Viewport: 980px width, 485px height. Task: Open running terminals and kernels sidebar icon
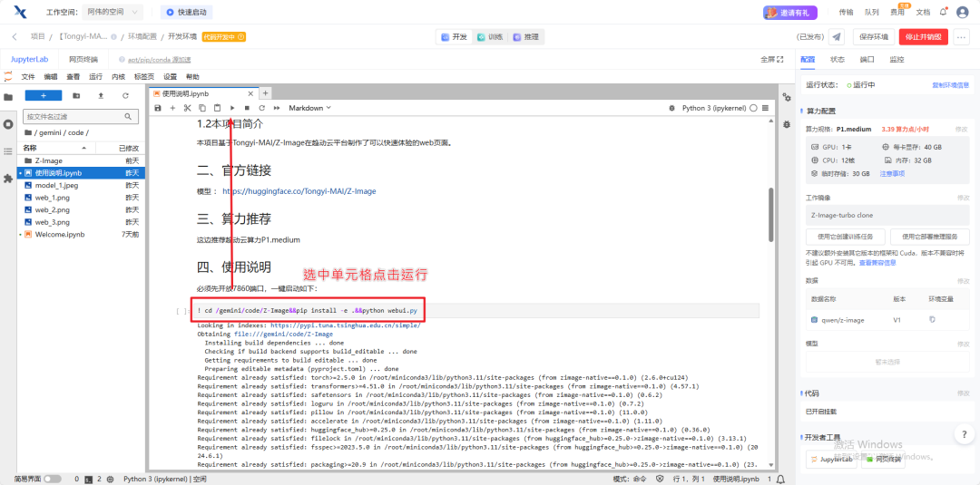click(8, 124)
